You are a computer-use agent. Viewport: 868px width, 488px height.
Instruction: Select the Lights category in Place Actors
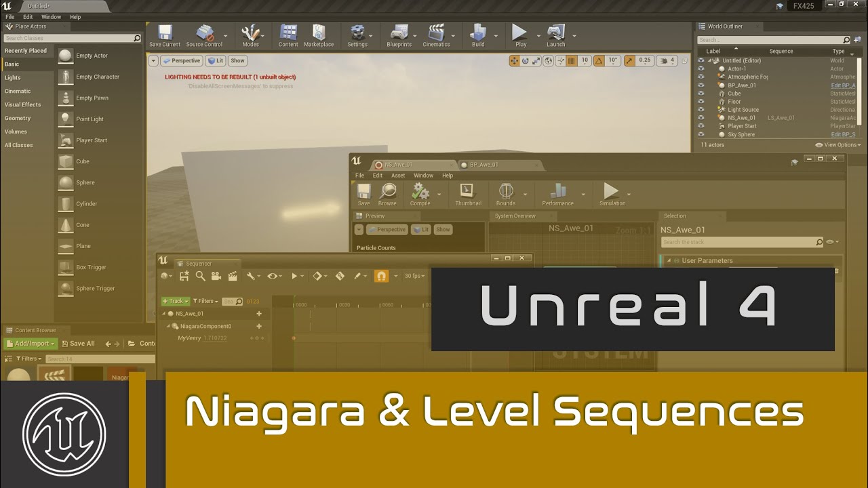coord(13,78)
